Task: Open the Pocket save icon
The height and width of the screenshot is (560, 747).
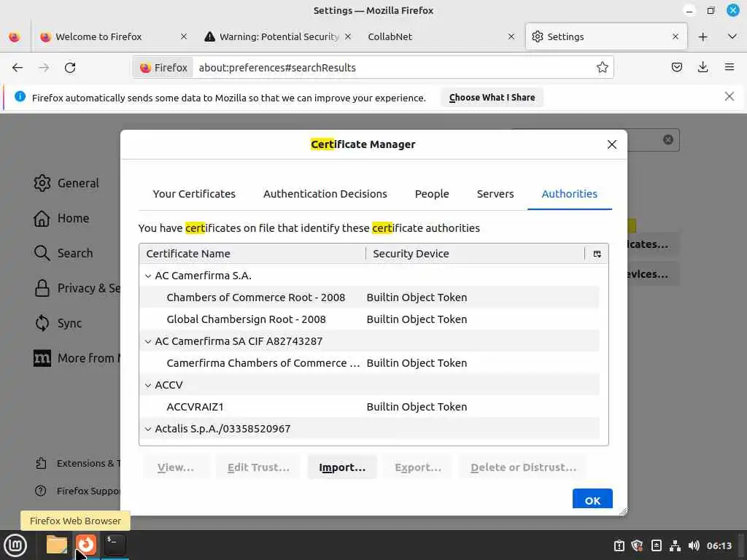Action: click(x=676, y=67)
